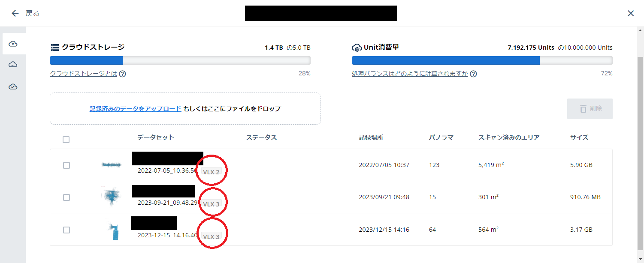The image size is (644, 263).
Task: Click the 記録場所 column header
Action: pyautogui.click(x=371, y=137)
